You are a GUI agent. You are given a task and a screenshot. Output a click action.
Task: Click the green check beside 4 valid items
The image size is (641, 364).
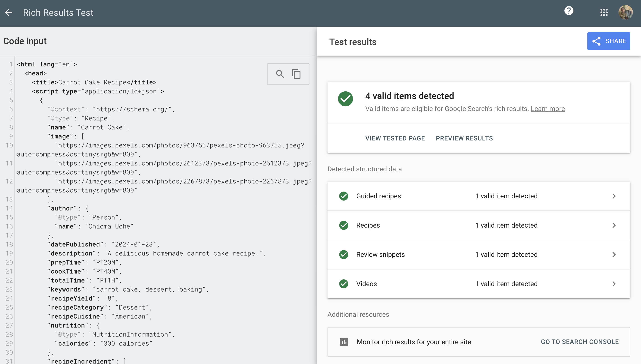point(345,99)
